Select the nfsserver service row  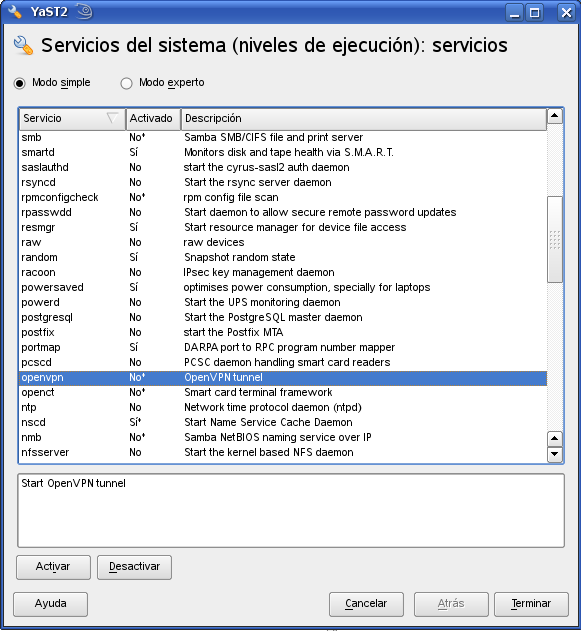tap(283, 452)
